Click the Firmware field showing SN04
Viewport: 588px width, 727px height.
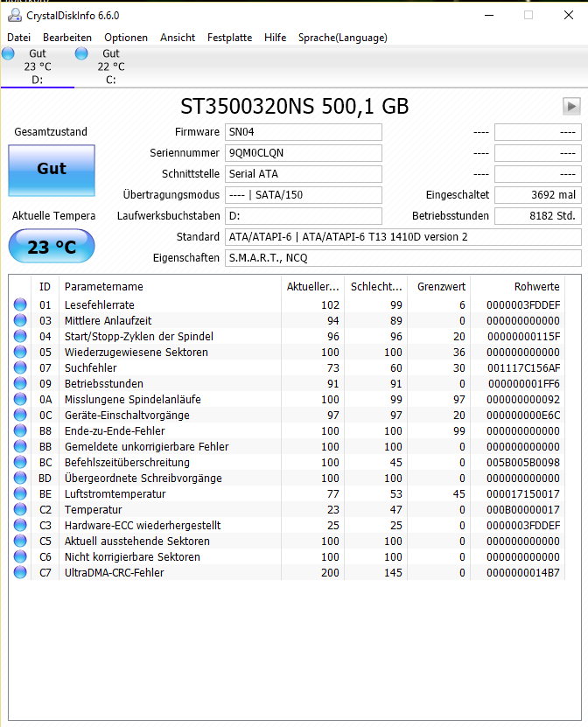click(x=304, y=132)
